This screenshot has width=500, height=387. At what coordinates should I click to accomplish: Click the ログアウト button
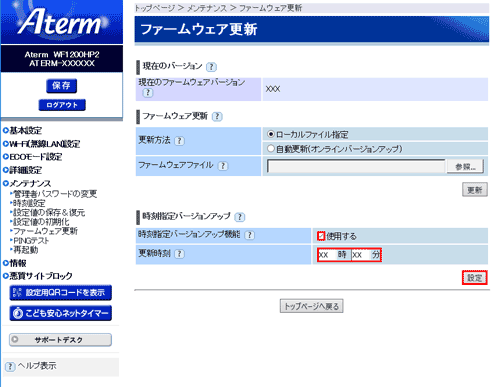point(62,105)
